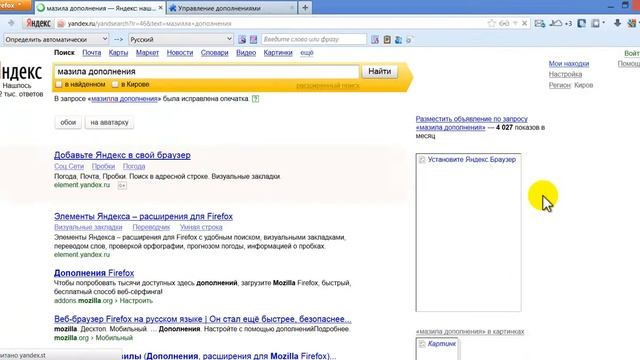Viewport: 640px width, 360px height.
Task: Click the site icon before yandex.ru in address bar
Action: [61, 24]
